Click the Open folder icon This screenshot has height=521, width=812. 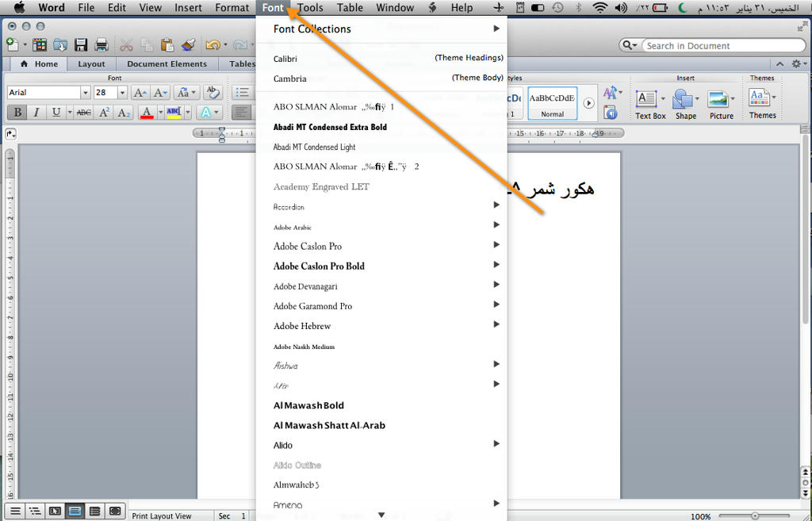pyautogui.click(x=60, y=45)
